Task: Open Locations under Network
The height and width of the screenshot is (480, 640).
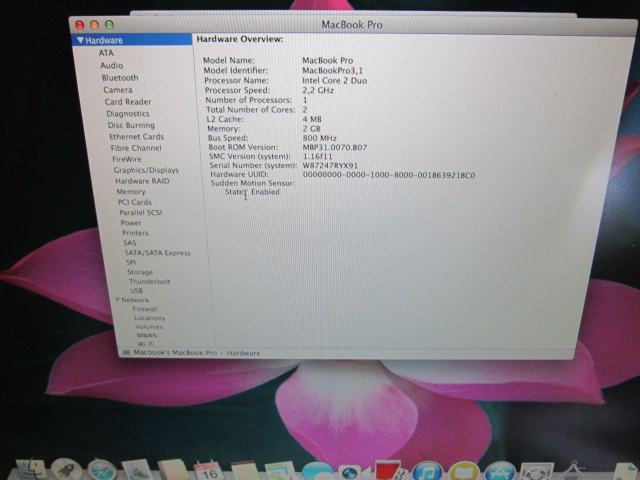Action: pos(149,318)
